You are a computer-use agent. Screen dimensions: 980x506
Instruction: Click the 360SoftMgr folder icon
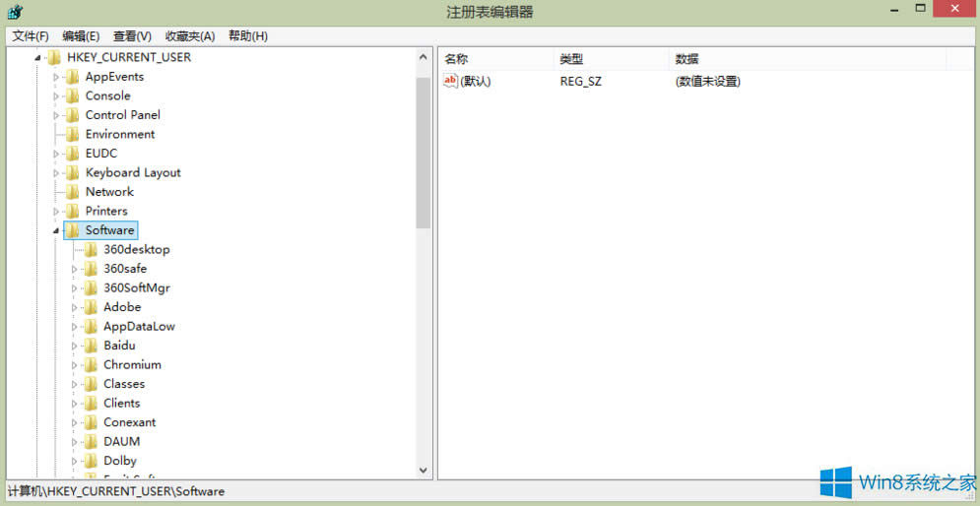[91, 288]
